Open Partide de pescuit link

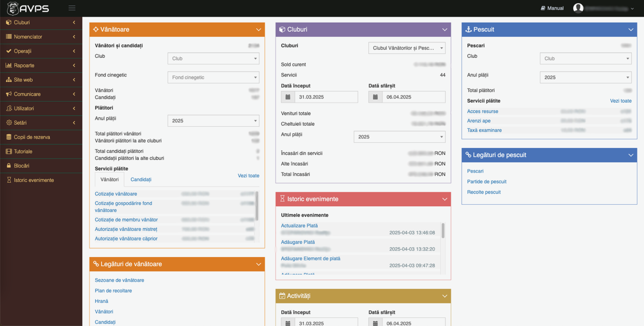(487, 182)
